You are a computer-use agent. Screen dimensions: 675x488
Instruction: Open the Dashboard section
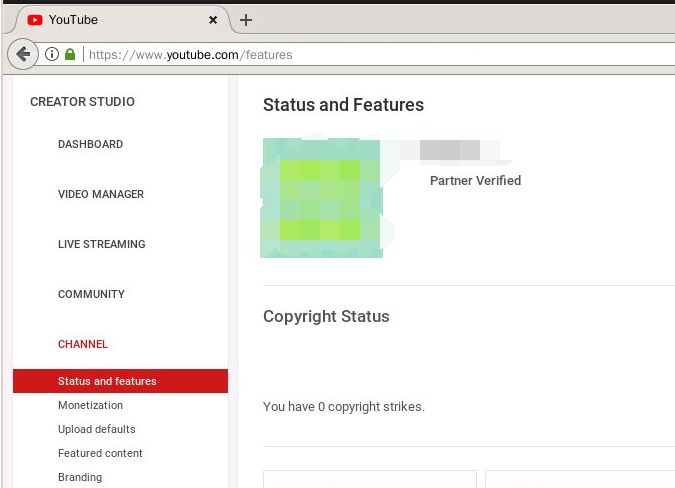click(90, 144)
